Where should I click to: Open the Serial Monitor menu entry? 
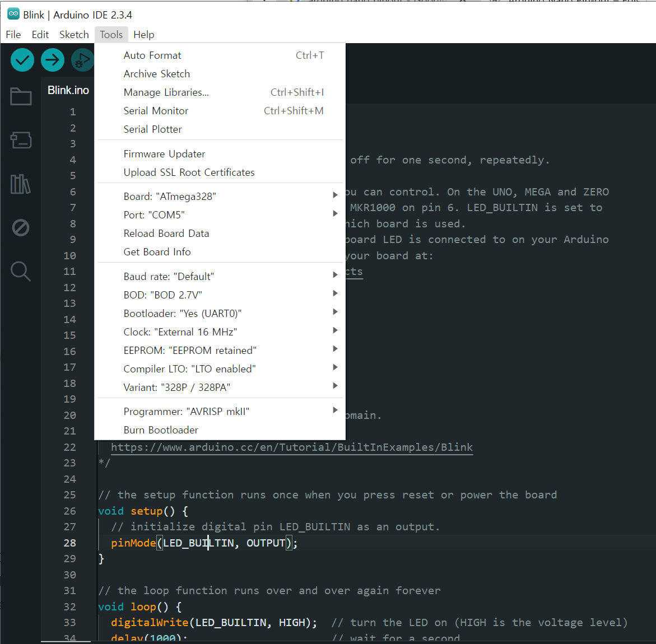pyautogui.click(x=220, y=110)
